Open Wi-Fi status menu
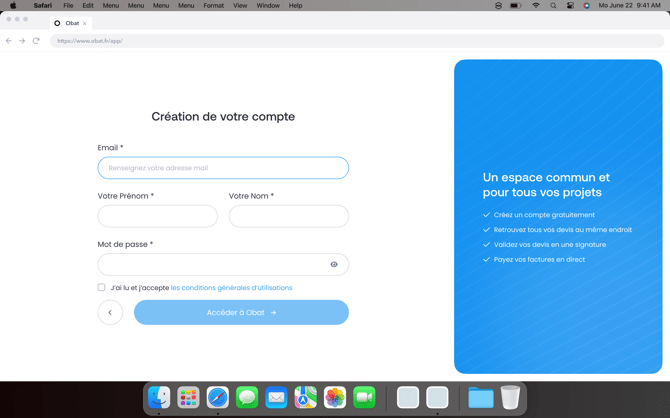 click(x=535, y=6)
